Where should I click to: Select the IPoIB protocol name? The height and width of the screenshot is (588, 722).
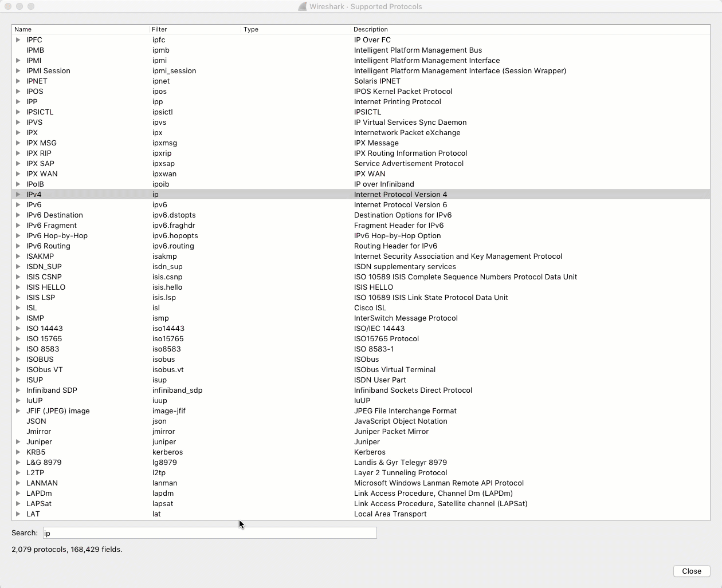pyautogui.click(x=35, y=184)
